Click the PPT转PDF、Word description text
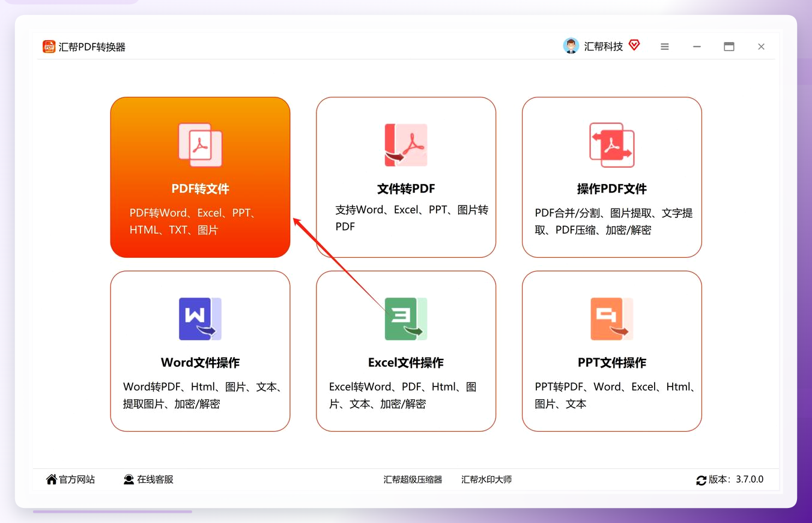The width and height of the screenshot is (812, 523). coord(615,396)
